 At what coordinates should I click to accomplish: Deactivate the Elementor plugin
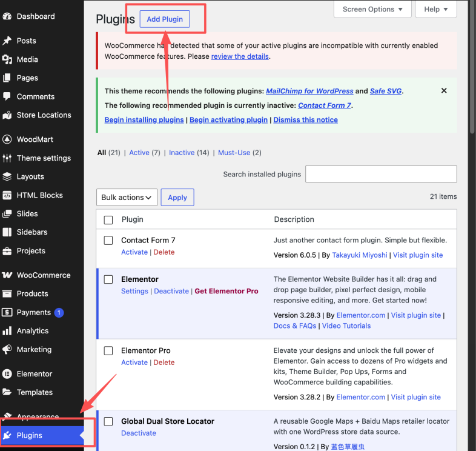tap(171, 291)
